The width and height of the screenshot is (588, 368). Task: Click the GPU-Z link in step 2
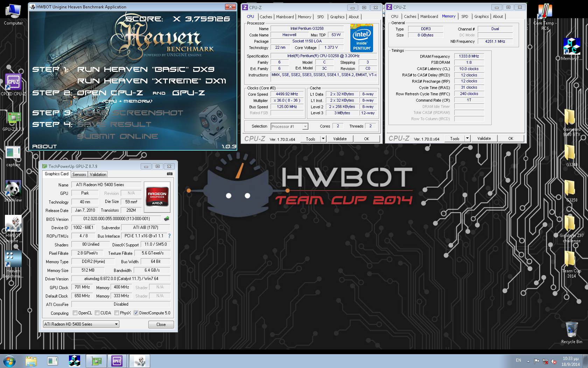pos(189,93)
